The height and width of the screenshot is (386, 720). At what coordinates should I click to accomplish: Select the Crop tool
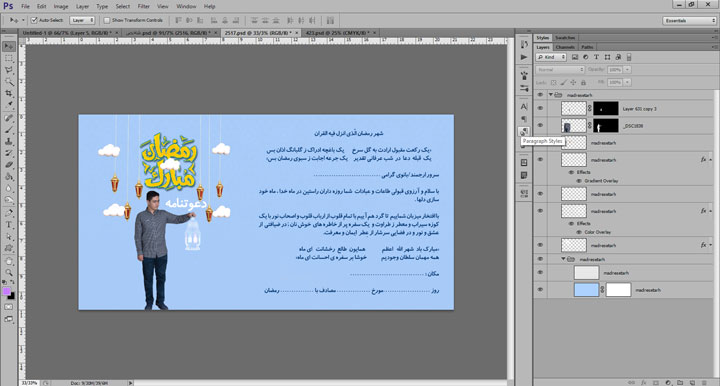coord(9,94)
